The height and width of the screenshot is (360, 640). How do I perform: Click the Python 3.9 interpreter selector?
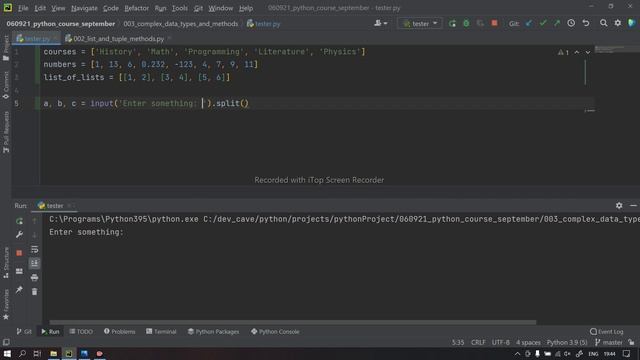567,342
